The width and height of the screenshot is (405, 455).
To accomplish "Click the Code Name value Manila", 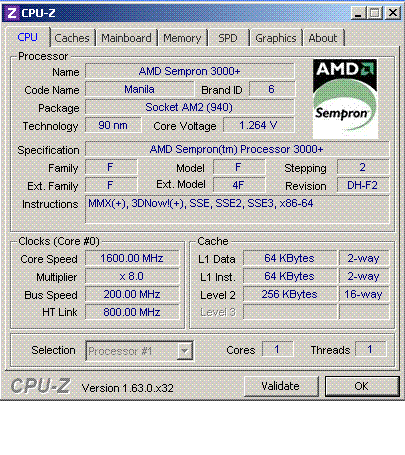I will click(139, 89).
